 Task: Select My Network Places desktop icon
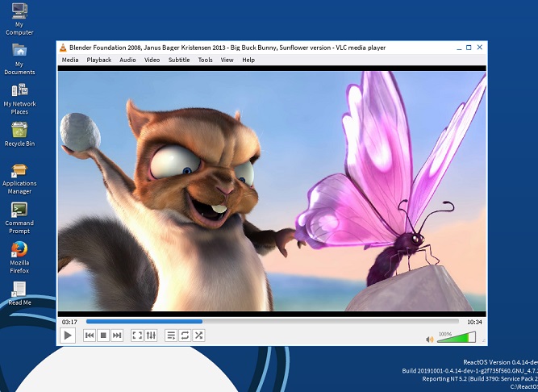19,98
